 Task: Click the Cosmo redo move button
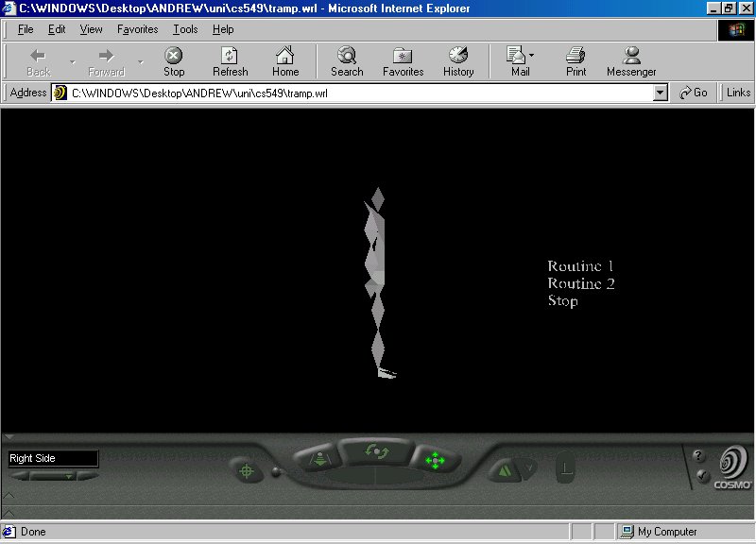(529, 467)
